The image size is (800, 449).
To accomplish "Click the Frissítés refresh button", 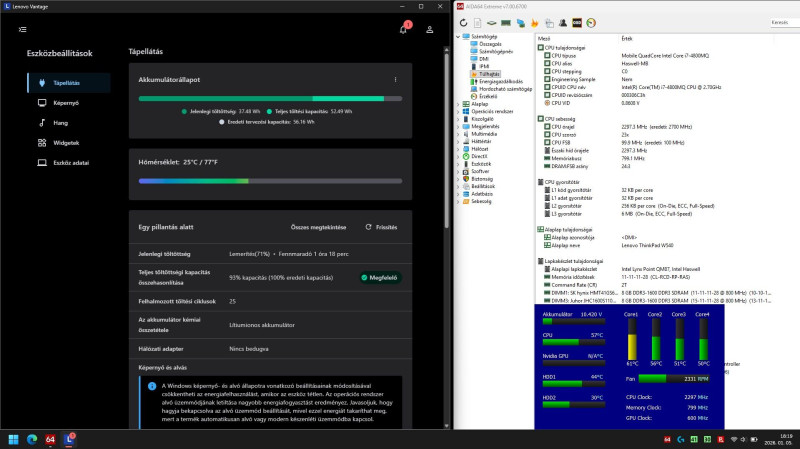I will (x=382, y=227).
